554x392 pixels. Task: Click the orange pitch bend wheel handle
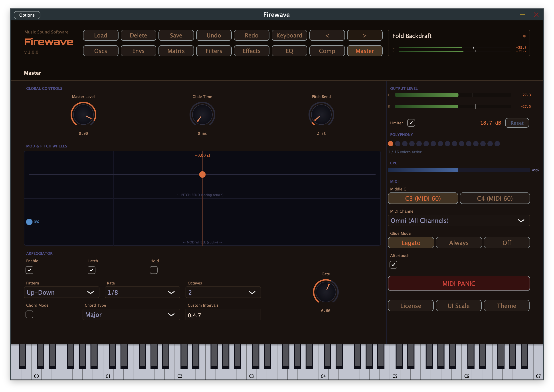point(202,174)
